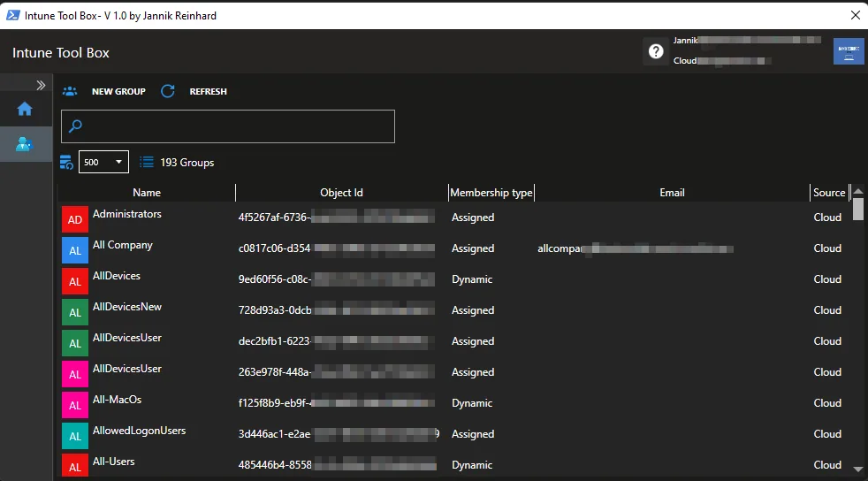Open the 500 page size dropdown
The image size is (868, 481).
click(103, 162)
